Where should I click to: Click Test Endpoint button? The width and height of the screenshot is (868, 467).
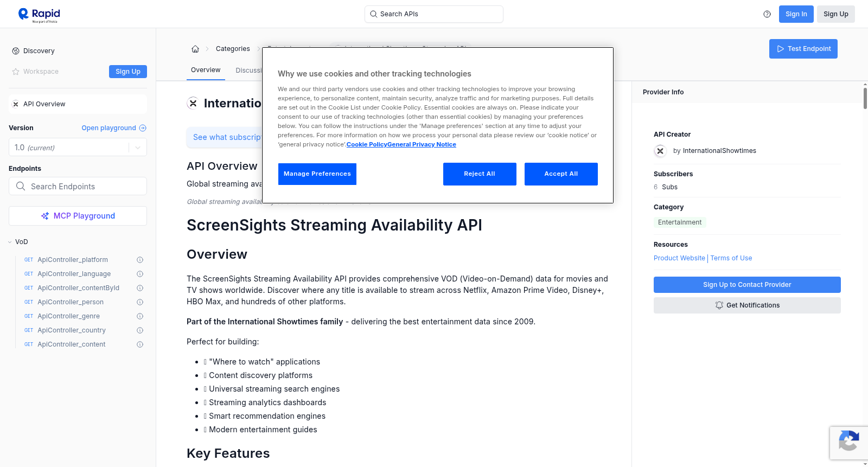click(x=803, y=49)
